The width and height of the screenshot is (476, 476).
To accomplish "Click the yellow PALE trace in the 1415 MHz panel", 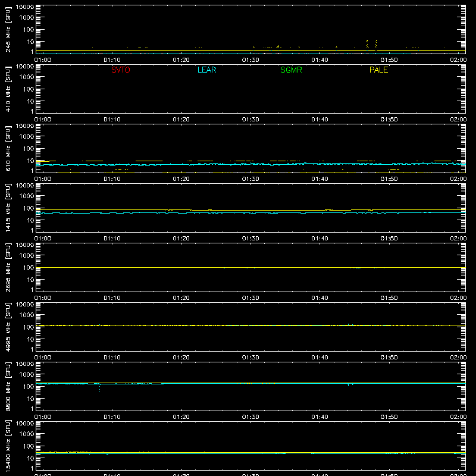I will (x=250, y=210).
